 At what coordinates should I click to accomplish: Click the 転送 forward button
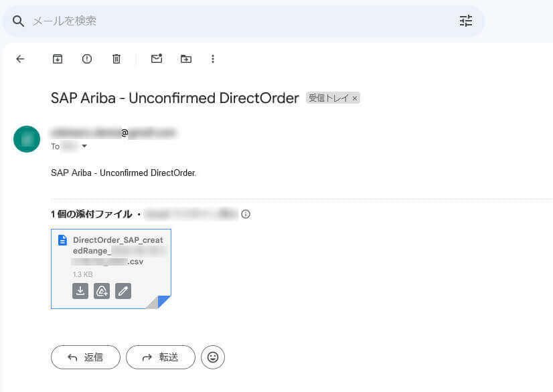(161, 357)
